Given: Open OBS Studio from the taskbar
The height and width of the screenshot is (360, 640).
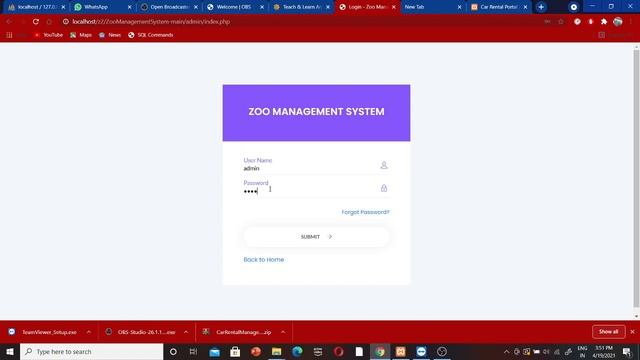Looking at the screenshot, I should point(442,351).
